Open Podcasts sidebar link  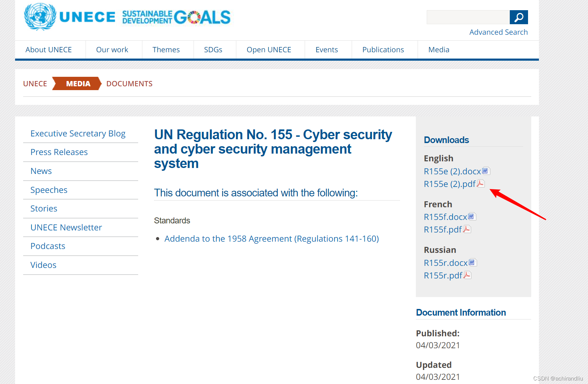(x=48, y=246)
